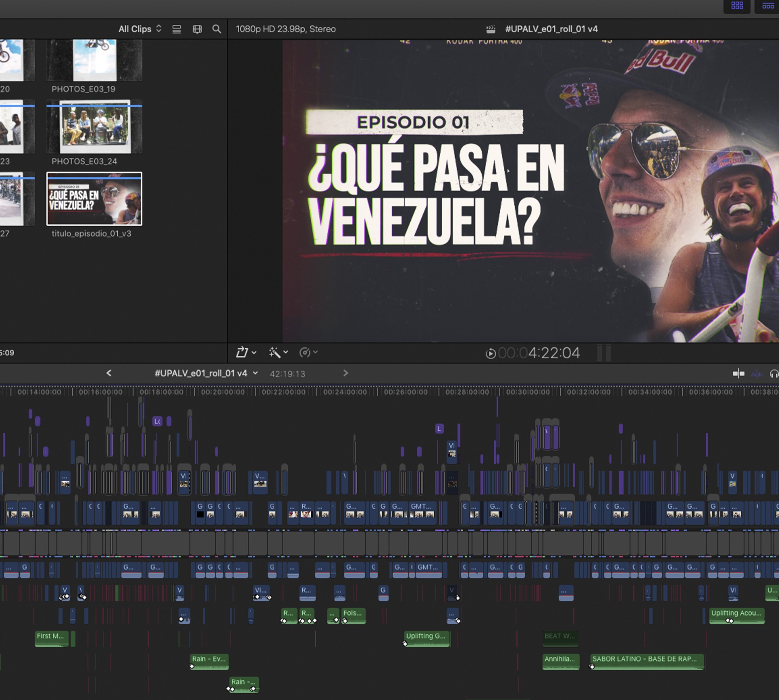Click the clapperboard project icon in viewer

[x=491, y=29]
